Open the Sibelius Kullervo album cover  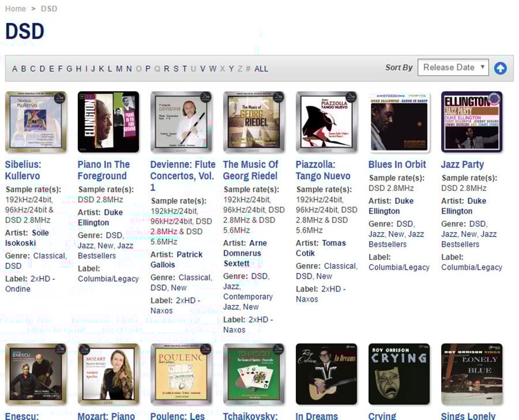coord(36,122)
